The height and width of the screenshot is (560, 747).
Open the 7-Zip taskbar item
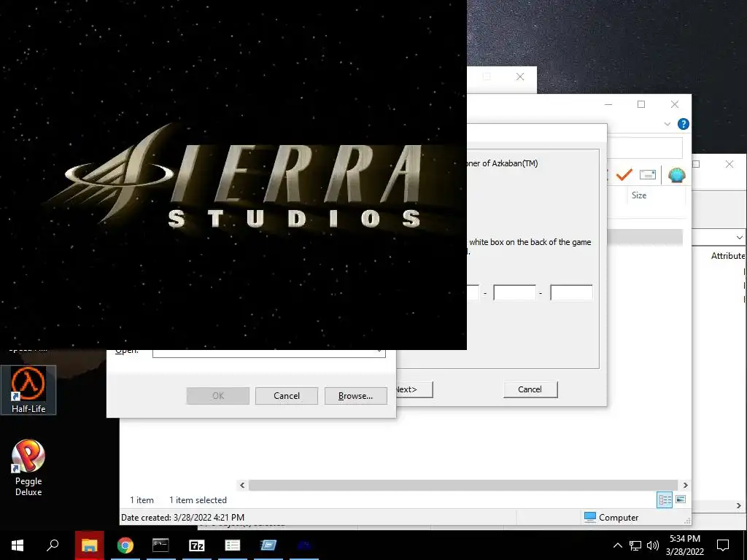click(197, 545)
